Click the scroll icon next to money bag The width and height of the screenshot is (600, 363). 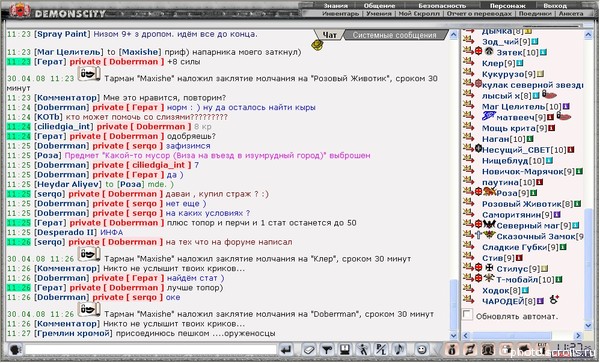[x=470, y=350]
